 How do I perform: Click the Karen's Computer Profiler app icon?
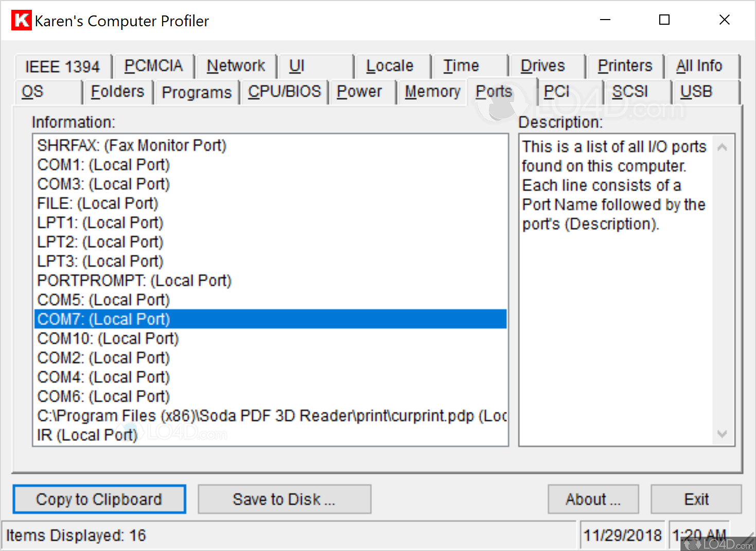pyautogui.click(x=21, y=20)
